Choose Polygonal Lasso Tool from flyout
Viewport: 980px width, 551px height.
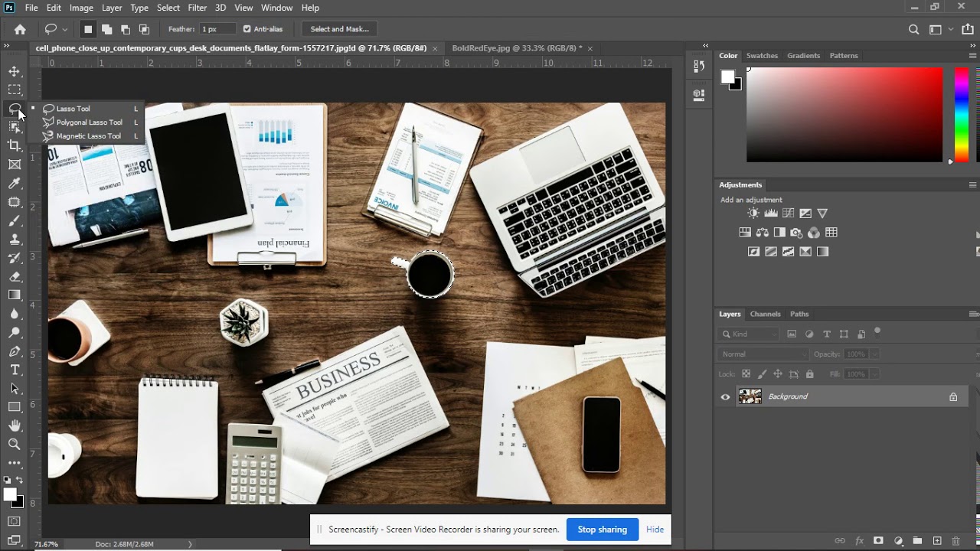[x=89, y=122]
